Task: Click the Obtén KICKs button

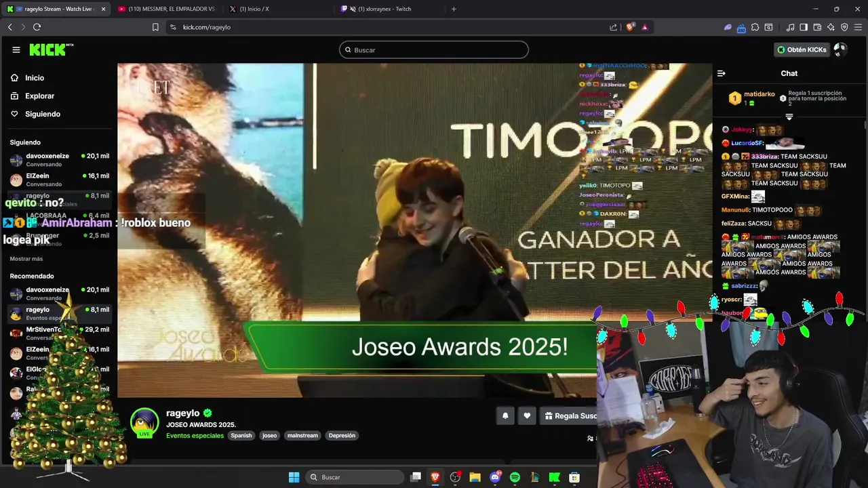Action: [x=802, y=49]
